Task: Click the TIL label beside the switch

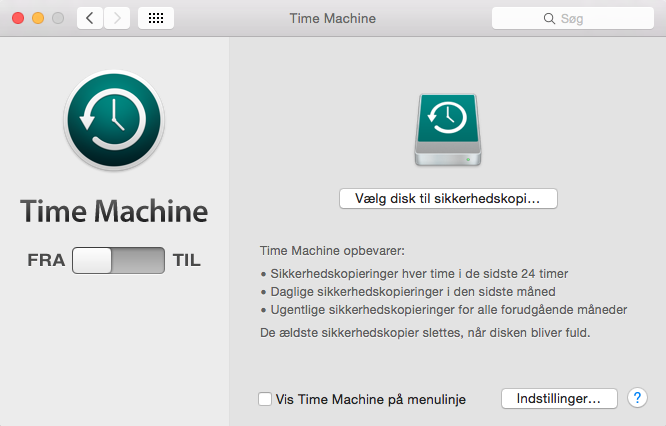Action: (x=186, y=260)
